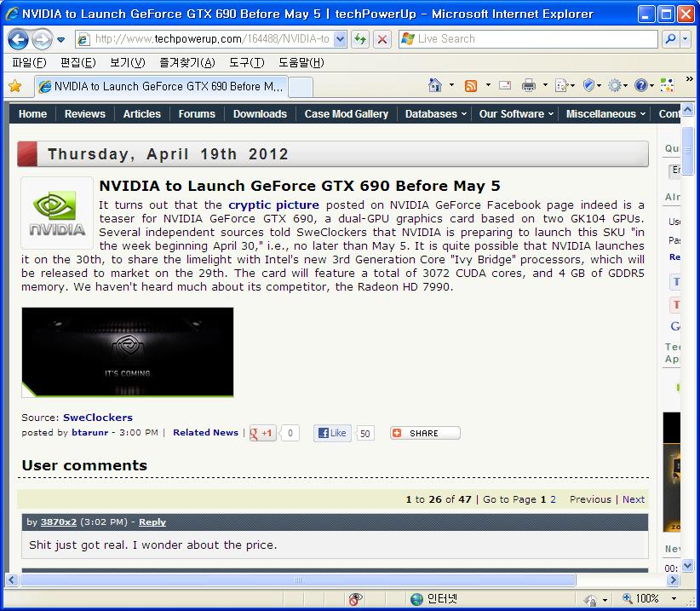
Task: Open Forums in site navigation
Action: pos(197,114)
